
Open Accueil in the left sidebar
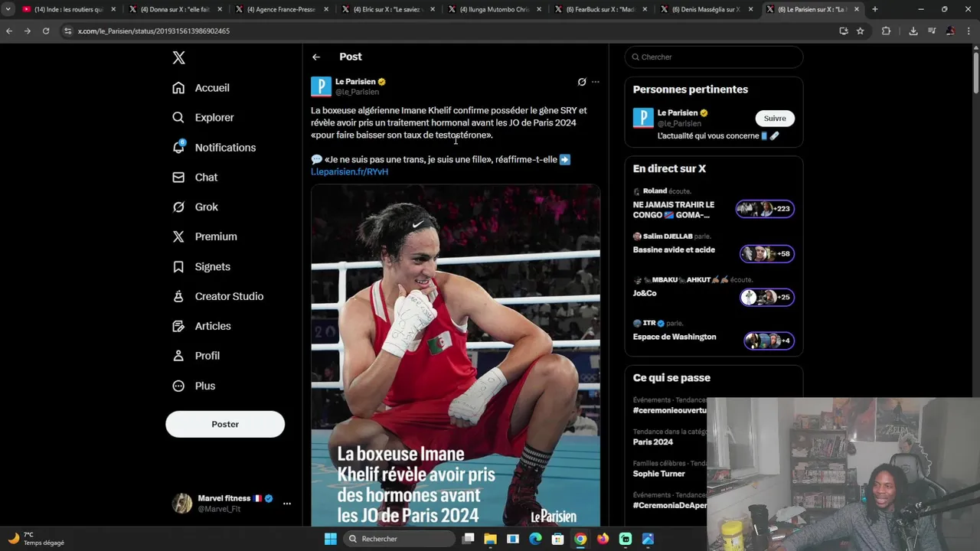tap(201, 88)
